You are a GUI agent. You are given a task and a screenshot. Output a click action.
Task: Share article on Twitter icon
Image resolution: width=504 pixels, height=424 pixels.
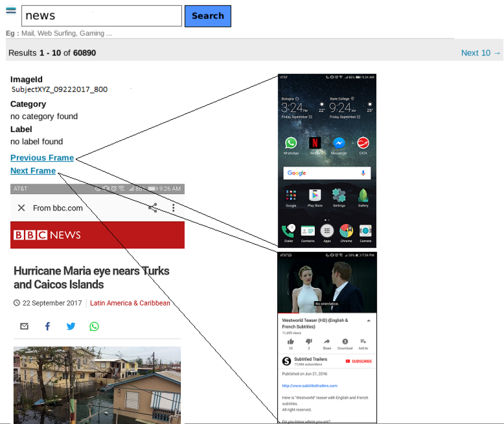point(71,326)
